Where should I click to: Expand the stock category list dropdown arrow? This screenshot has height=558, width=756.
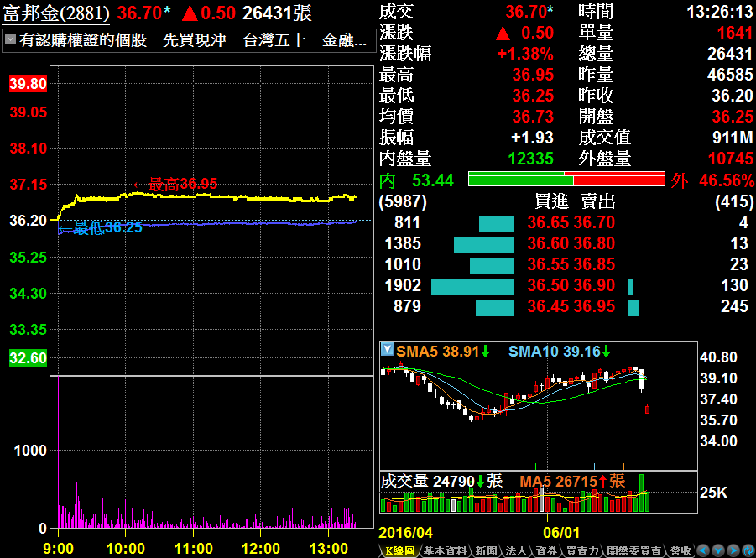[x=10, y=39]
